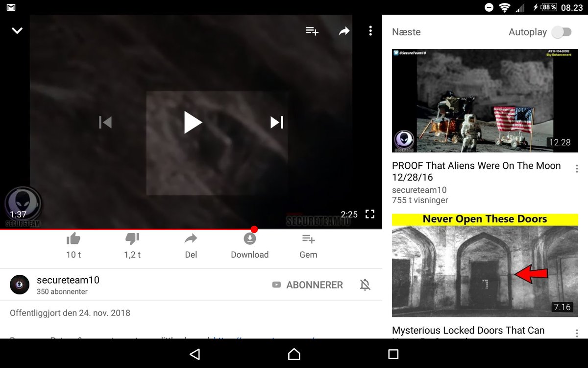Screen dimensions: 588x368
Task: Tap the Android back navigation button
Action: click(195, 354)
